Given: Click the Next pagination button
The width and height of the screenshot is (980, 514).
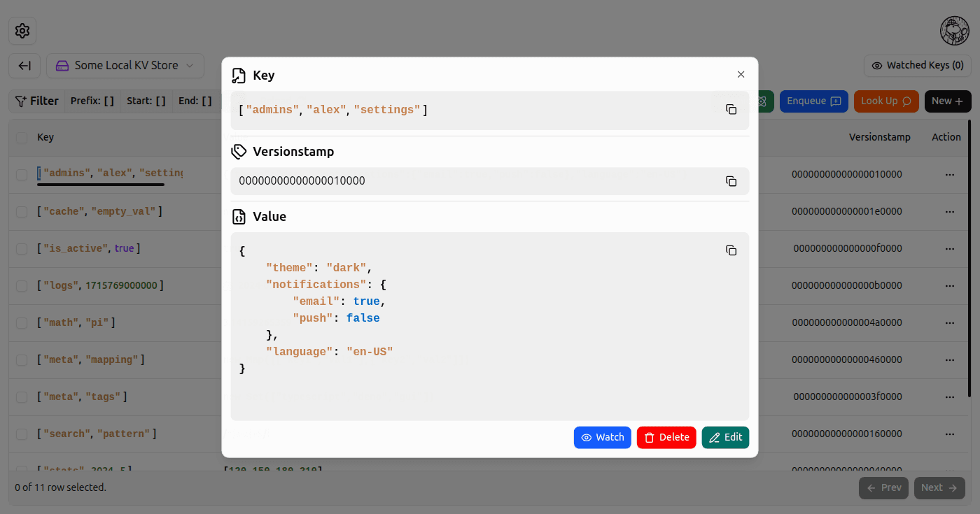Looking at the screenshot, I should (x=939, y=488).
